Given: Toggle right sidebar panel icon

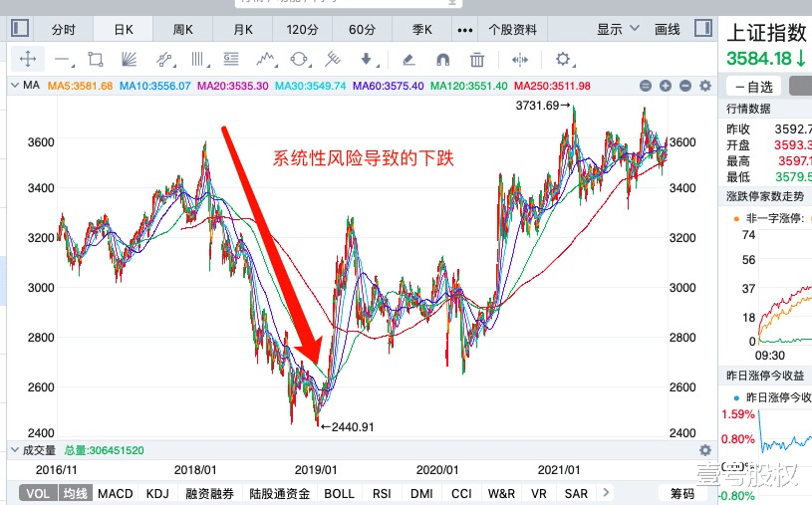Looking at the screenshot, I should point(703,28).
